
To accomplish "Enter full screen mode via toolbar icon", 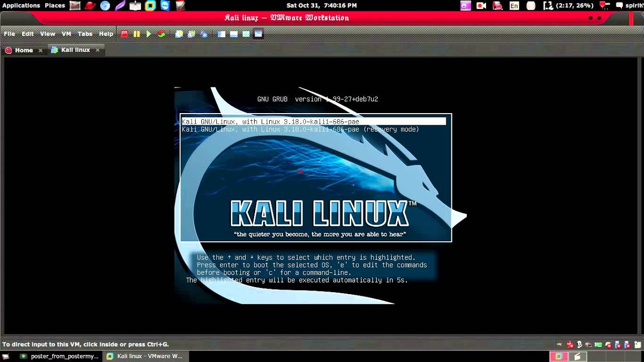I will tap(258, 34).
